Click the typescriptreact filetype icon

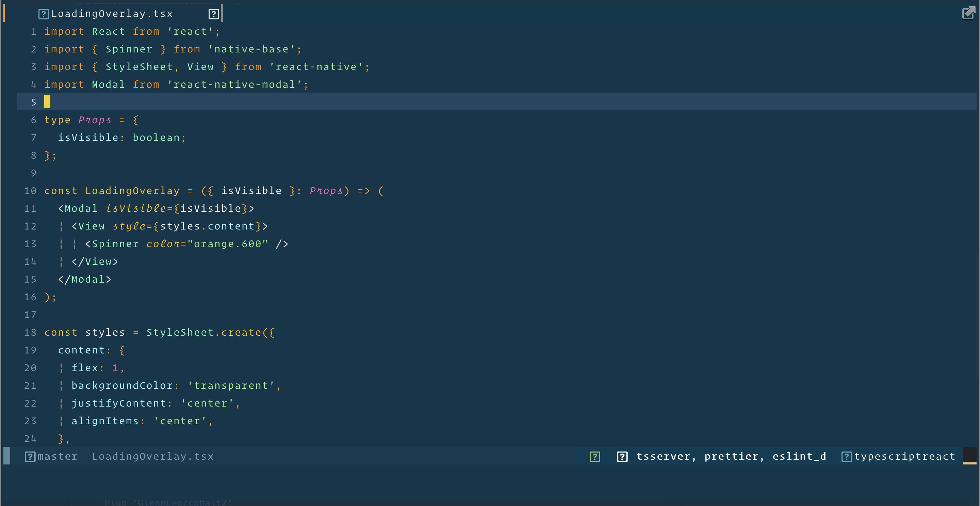point(847,456)
